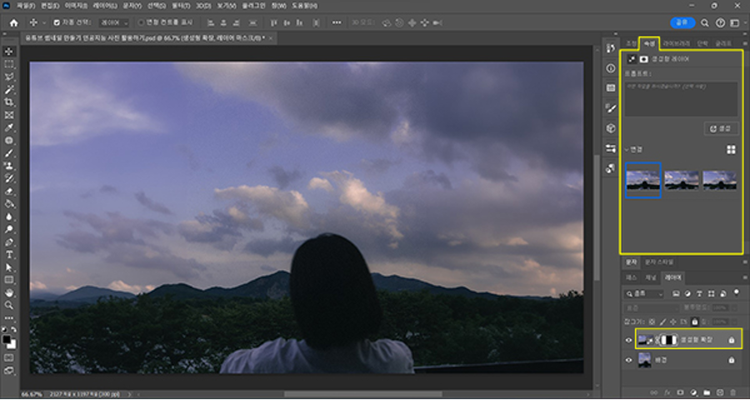Select the Zoom tool in the toolbox
The width and height of the screenshot is (750, 400).
point(9,305)
